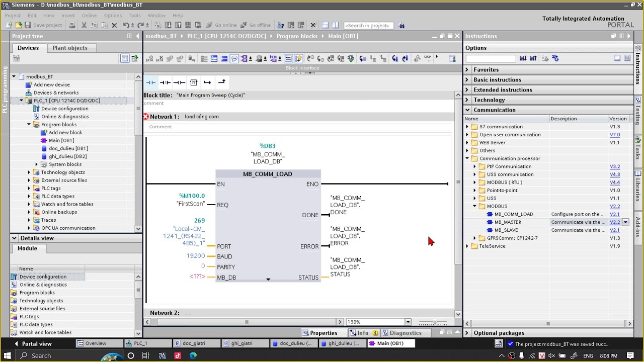The height and width of the screenshot is (362, 644).
Task: Click the open branch icon
Action: (x=207, y=82)
